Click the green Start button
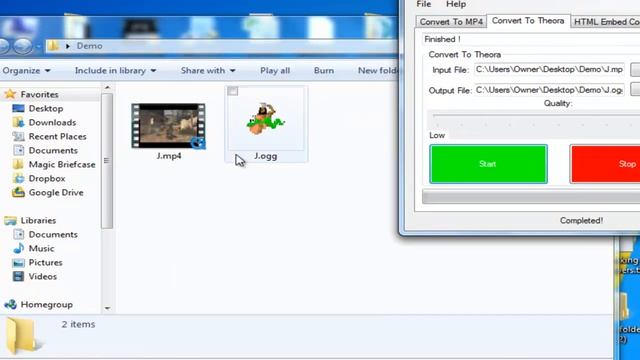The image size is (640, 360). coord(488,164)
